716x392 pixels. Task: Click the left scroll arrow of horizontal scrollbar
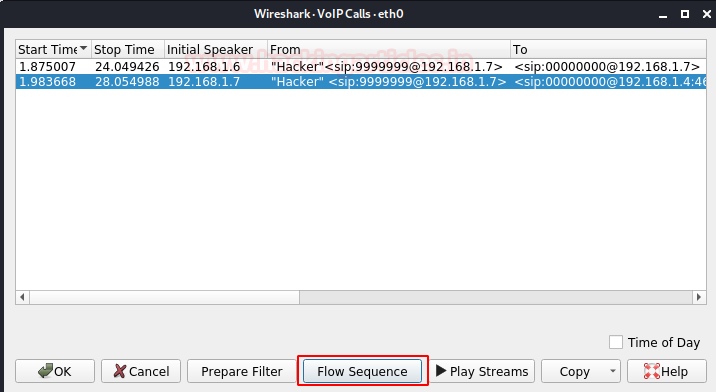tap(22, 297)
